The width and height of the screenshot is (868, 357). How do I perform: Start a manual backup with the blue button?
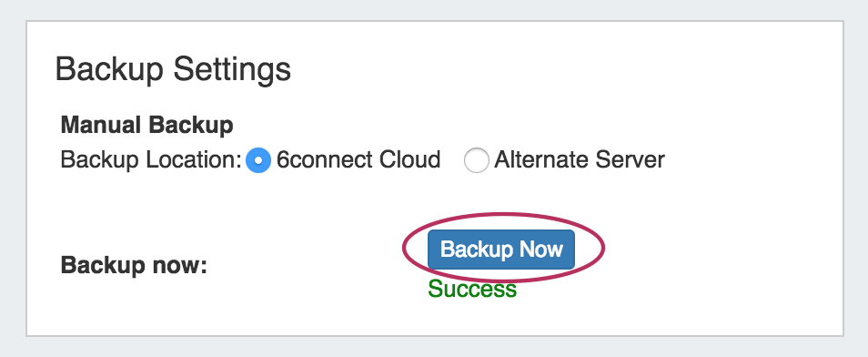click(501, 250)
